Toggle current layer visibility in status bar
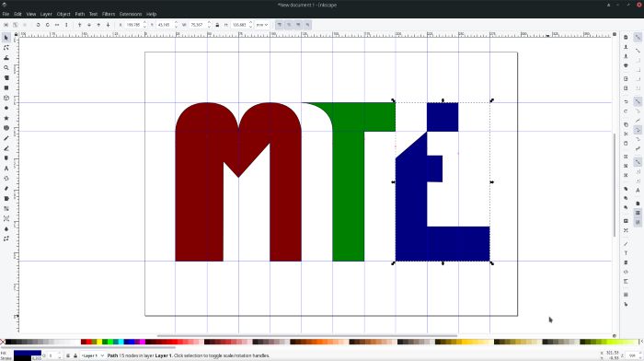 pos(68,355)
